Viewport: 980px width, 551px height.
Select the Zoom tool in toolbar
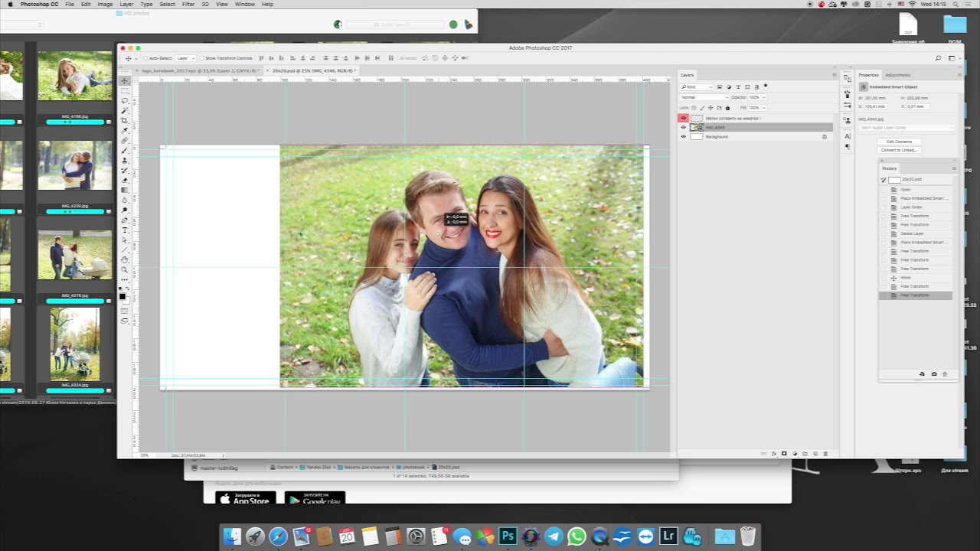click(125, 270)
